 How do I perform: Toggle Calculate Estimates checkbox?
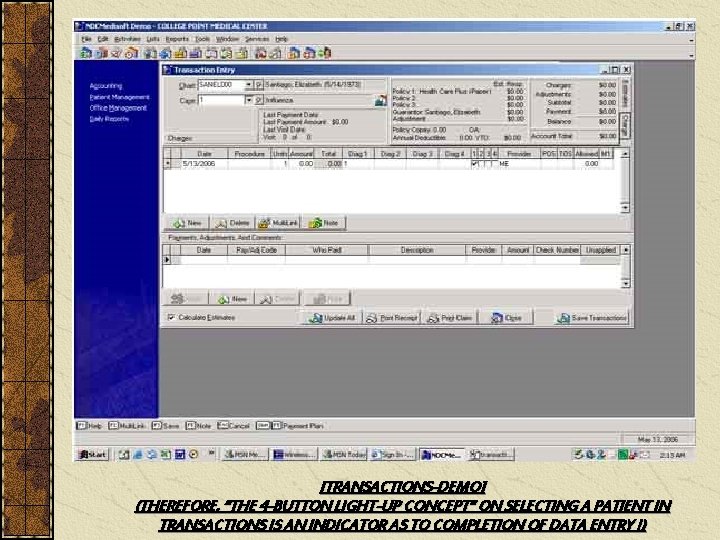(x=171, y=317)
